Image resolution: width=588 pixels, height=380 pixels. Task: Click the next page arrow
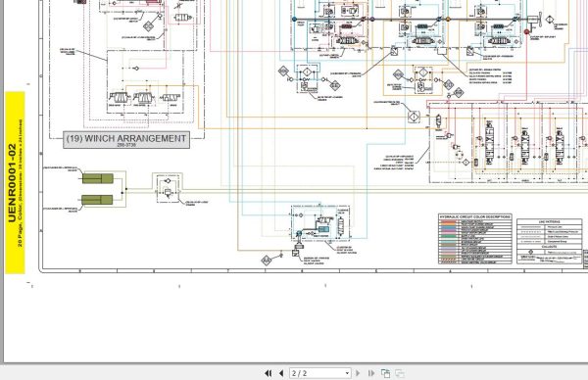click(x=358, y=373)
